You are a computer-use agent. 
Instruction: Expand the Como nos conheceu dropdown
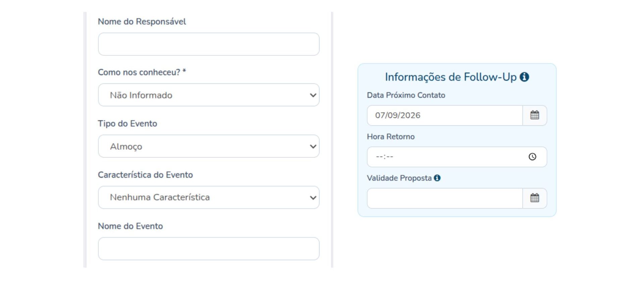click(x=209, y=95)
